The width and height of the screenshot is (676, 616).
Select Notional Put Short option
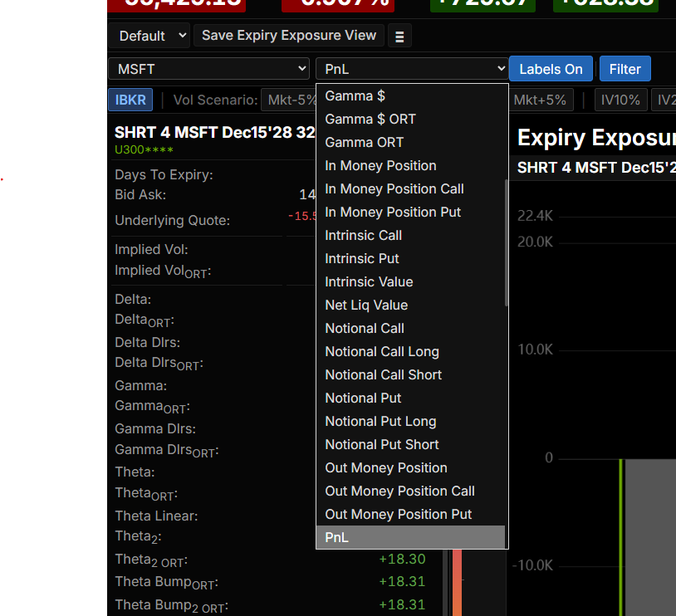point(410,445)
